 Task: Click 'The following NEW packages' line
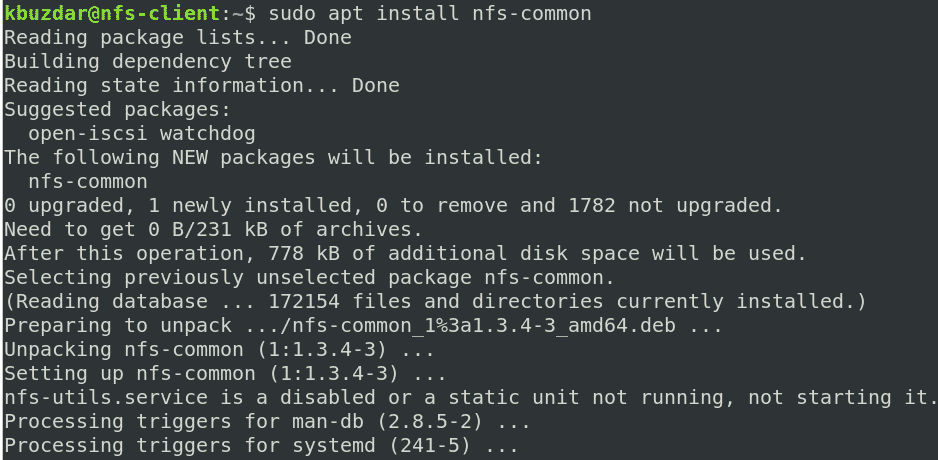coord(273,157)
